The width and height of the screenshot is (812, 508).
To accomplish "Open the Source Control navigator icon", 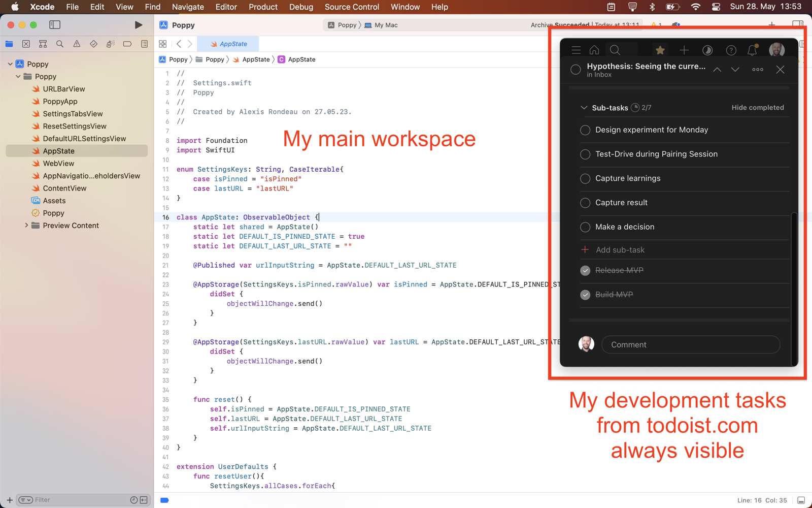I will pyautogui.click(x=26, y=44).
